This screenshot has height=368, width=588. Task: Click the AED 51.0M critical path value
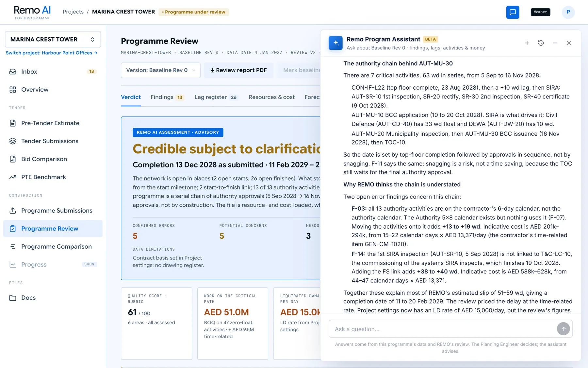tap(226, 312)
